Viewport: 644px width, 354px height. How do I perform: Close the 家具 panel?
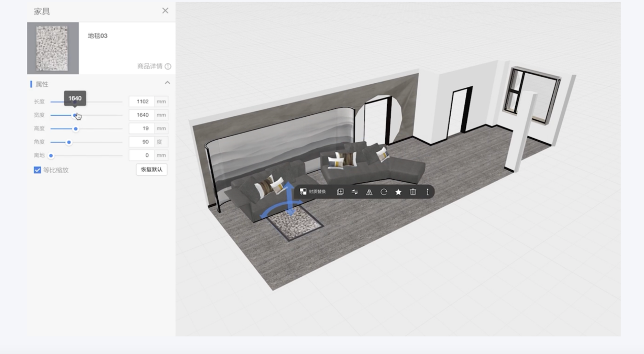[165, 11]
